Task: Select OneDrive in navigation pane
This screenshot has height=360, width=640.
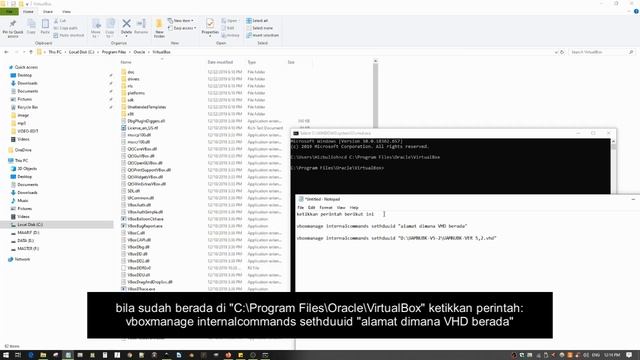Action: pyautogui.click(x=23, y=150)
